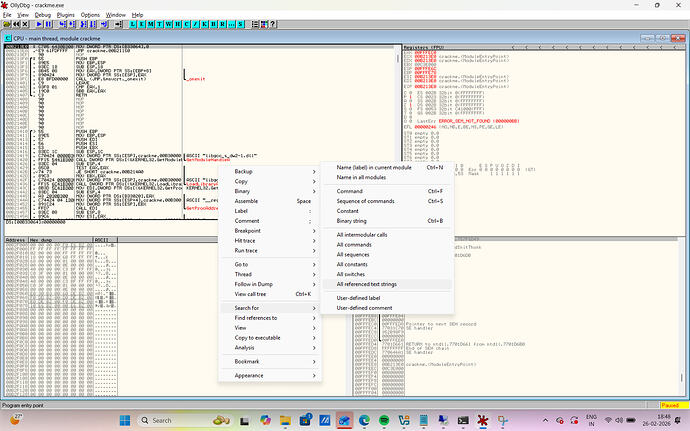Open the Help menu

click(137, 15)
